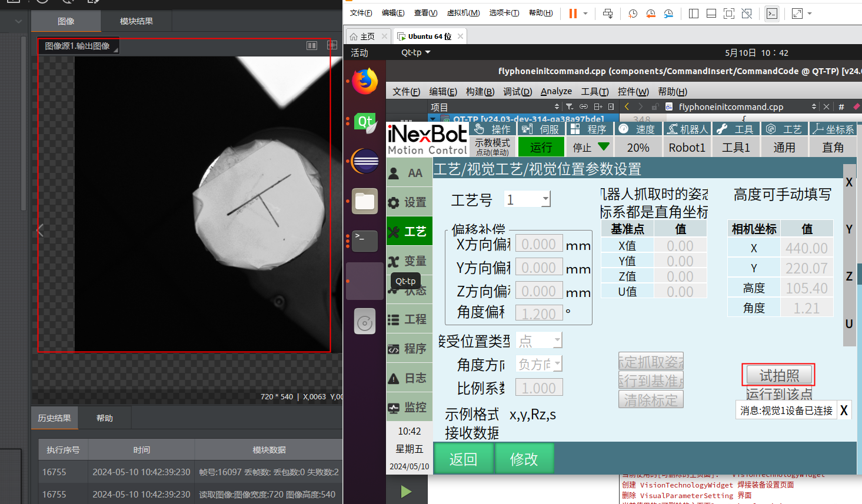The image size is (862, 504).
Task: Open the VMware console view icon
Action: (771, 14)
